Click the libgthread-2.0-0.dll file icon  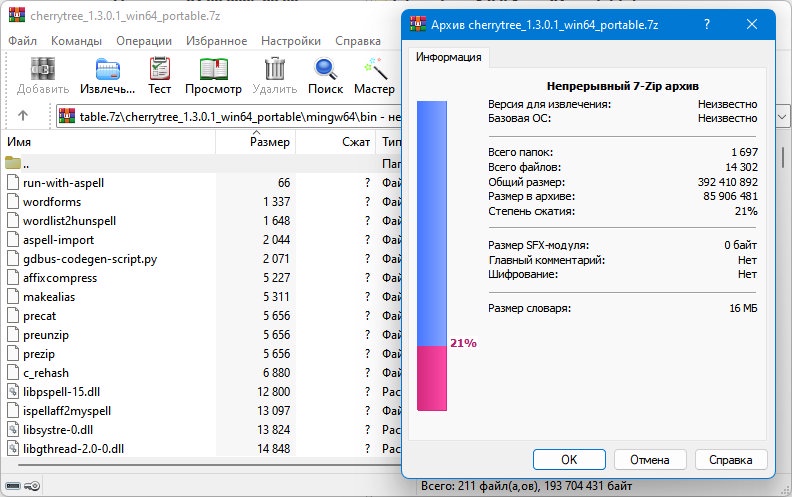[x=13, y=449]
